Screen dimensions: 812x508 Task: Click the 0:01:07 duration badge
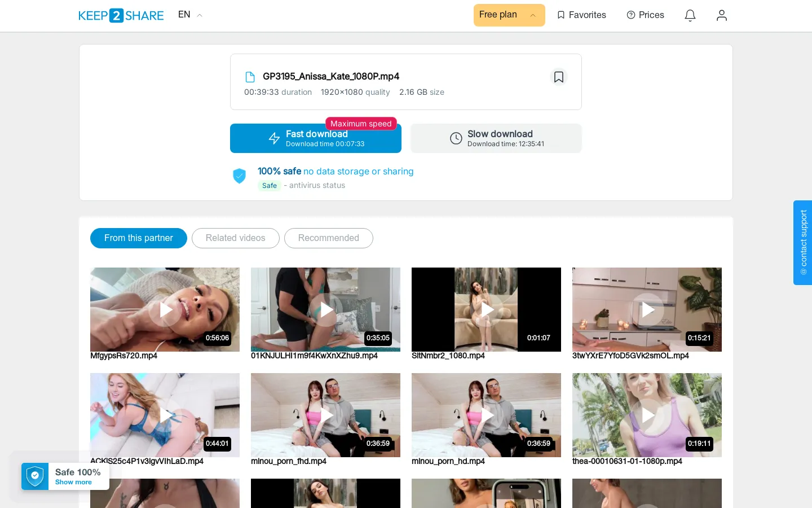point(539,338)
